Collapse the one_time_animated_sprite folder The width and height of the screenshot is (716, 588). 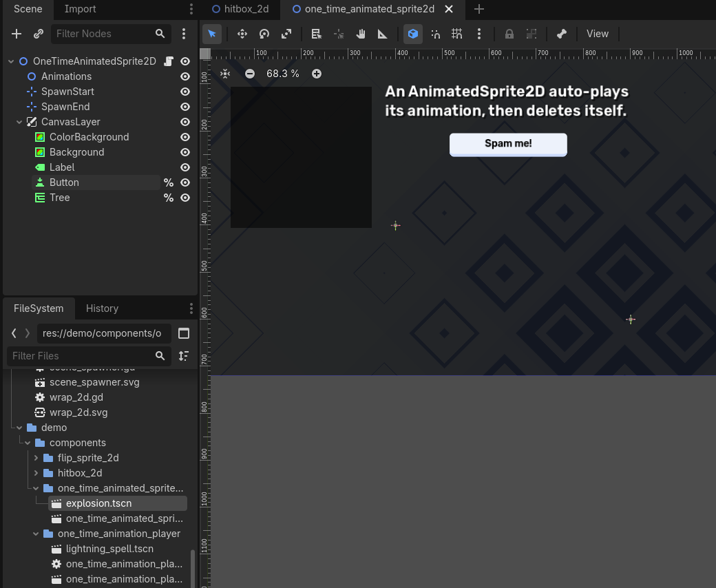pos(36,488)
